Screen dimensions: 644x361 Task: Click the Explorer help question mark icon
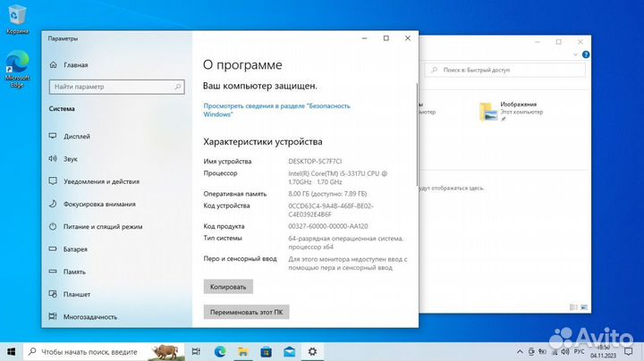(x=586, y=55)
